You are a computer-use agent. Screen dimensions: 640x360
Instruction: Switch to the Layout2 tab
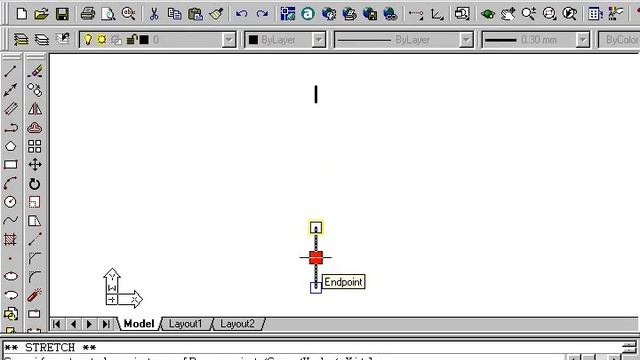[x=237, y=324]
